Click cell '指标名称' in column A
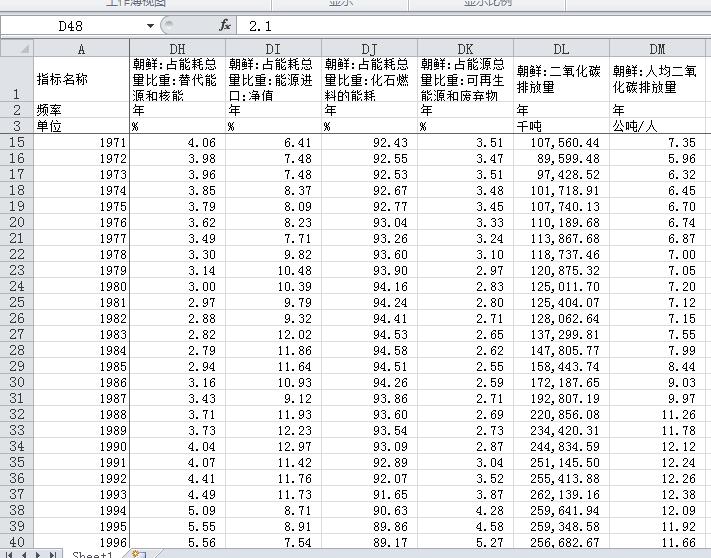711x558 pixels. [82, 79]
